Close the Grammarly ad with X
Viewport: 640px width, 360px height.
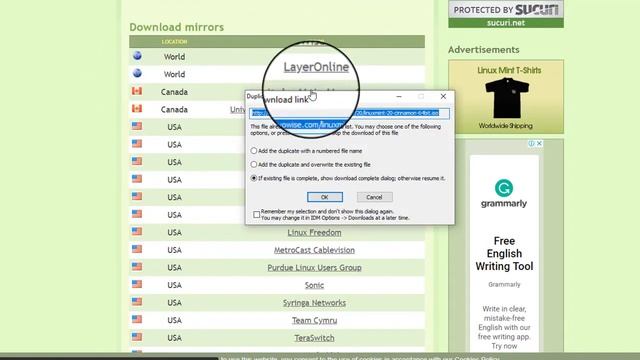539,143
